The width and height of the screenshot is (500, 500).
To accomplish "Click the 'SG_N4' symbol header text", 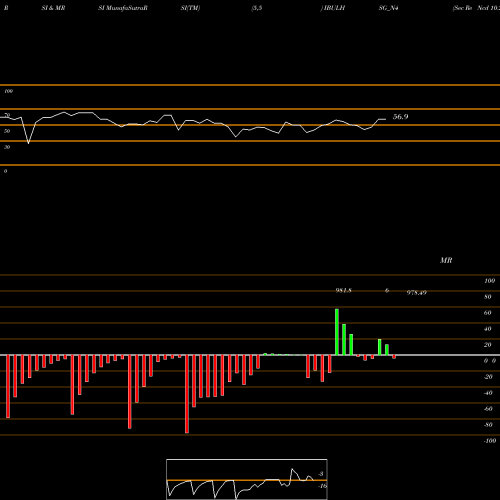I will (x=388, y=8).
